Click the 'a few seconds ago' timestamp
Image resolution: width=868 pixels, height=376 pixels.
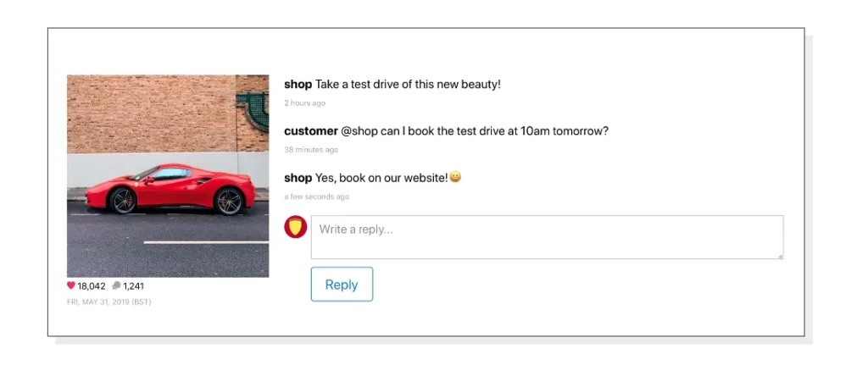(317, 196)
